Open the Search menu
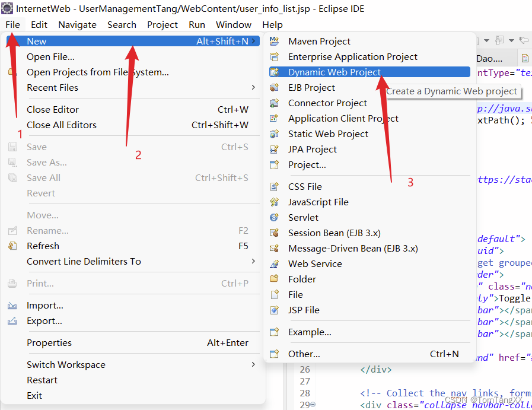The width and height of the screenshot is (532, 410). click(122, 25)
